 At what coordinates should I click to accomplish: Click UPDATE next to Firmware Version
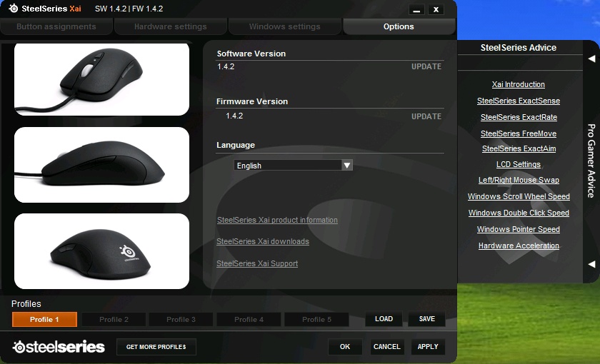[426, 116]
